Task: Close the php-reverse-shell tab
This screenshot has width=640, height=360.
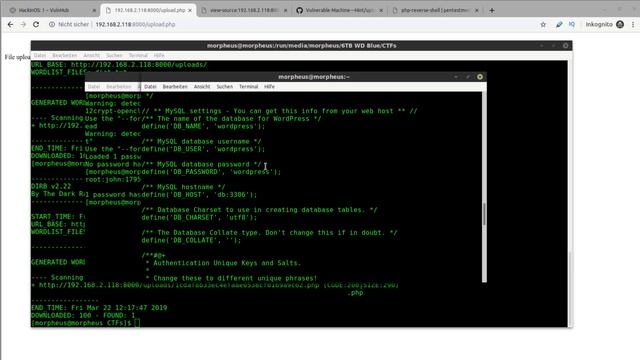Action: pos(476,10)
